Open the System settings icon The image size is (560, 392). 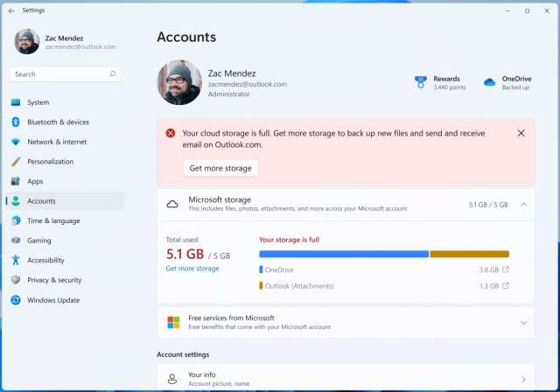(x=16, y=102)
